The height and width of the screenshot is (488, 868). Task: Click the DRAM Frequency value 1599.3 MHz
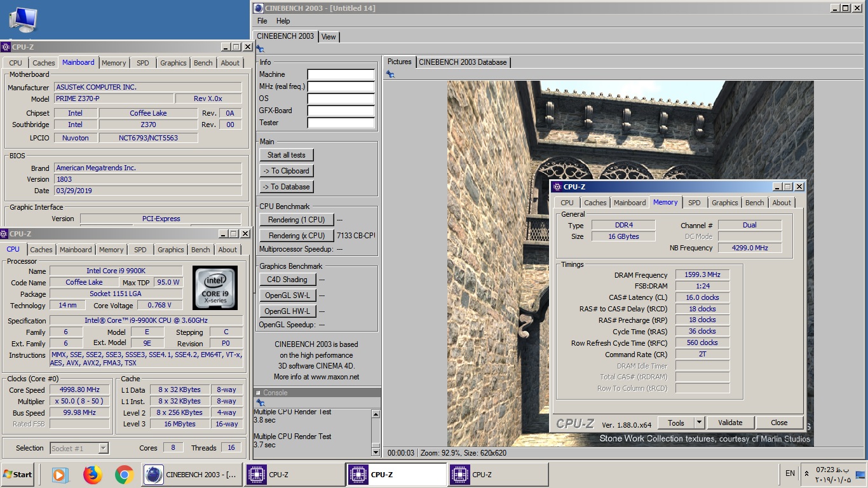[x=702, y=275]
